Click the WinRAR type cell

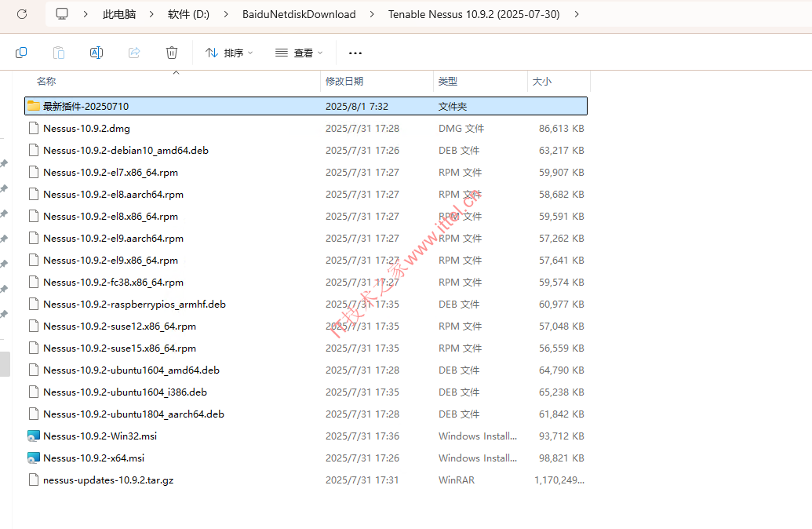click(457, 480)
